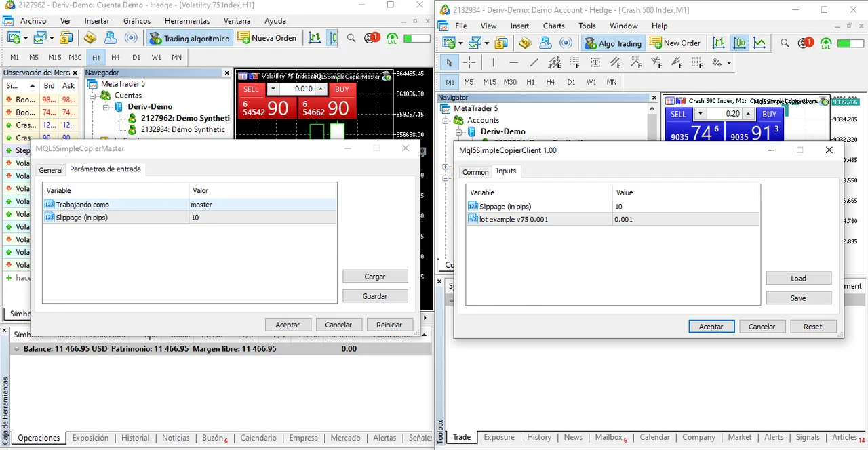Edit lot example value 0.001
The height and width of the screenshot is (450, 868).
(686, 220)
